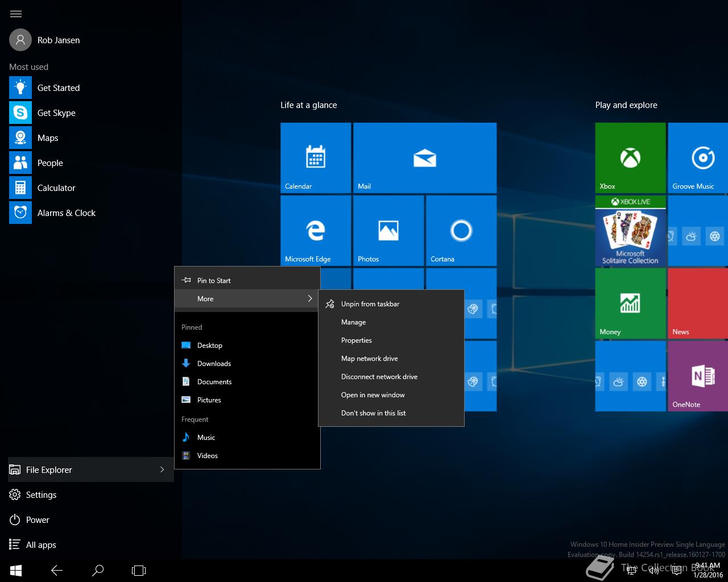Expand the More submenu arrow
Image resolution: width=728 pixels, height=582 pixels.
310,298
